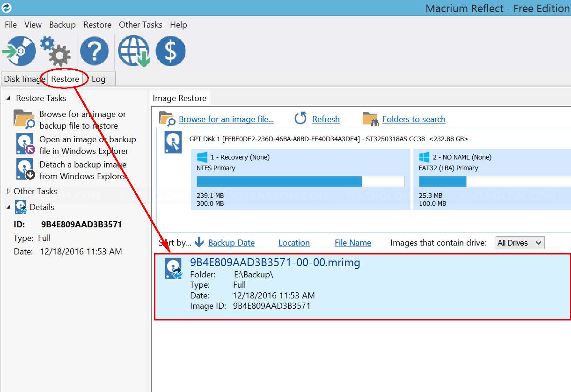Click the globe download updates toolbar icon

pos(134,51)
